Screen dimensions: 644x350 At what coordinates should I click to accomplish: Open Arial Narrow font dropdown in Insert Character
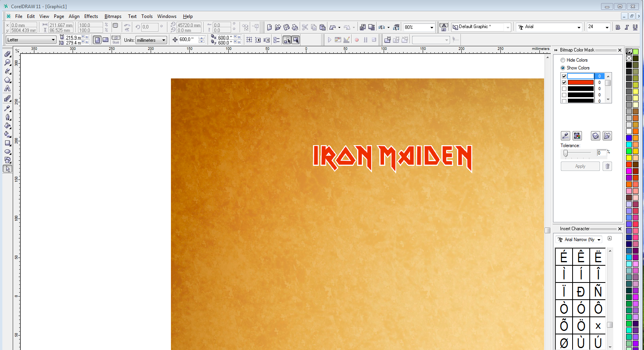(x=599, y=240)
